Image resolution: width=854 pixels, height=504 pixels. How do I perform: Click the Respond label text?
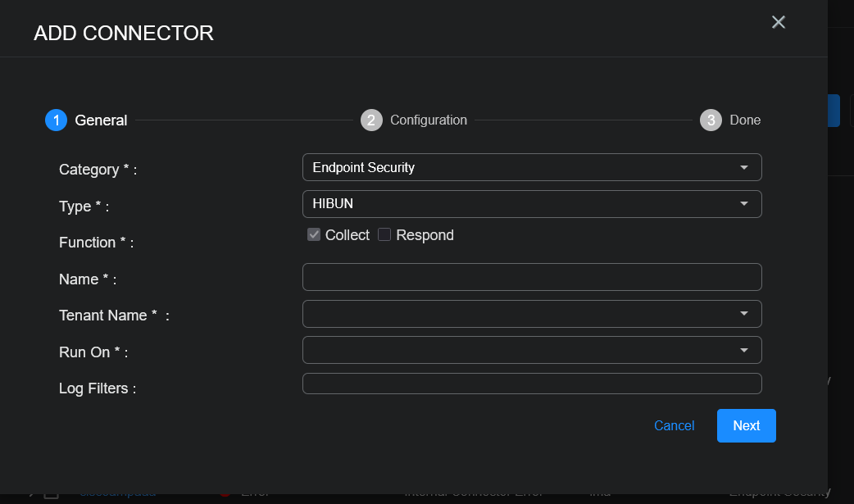(425, 235)
